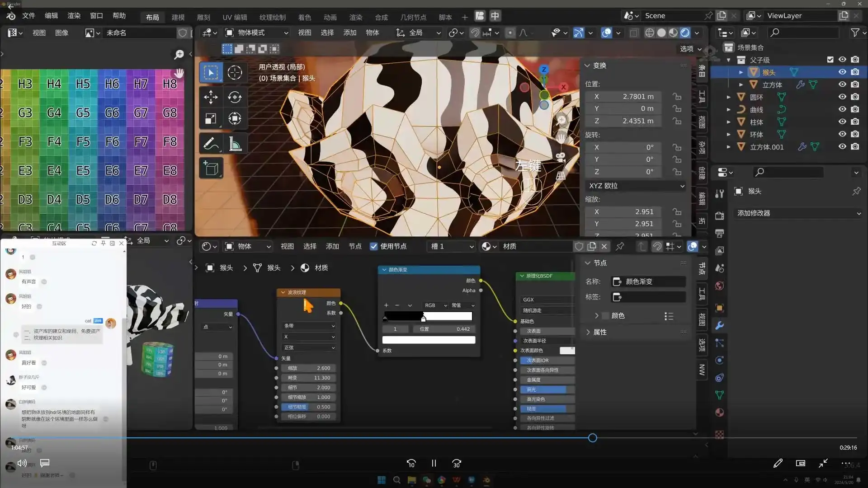Expand the 属性 panel in node sidebar
The width and height of the screenshot is (868, 488).
(x=599, y=332)
